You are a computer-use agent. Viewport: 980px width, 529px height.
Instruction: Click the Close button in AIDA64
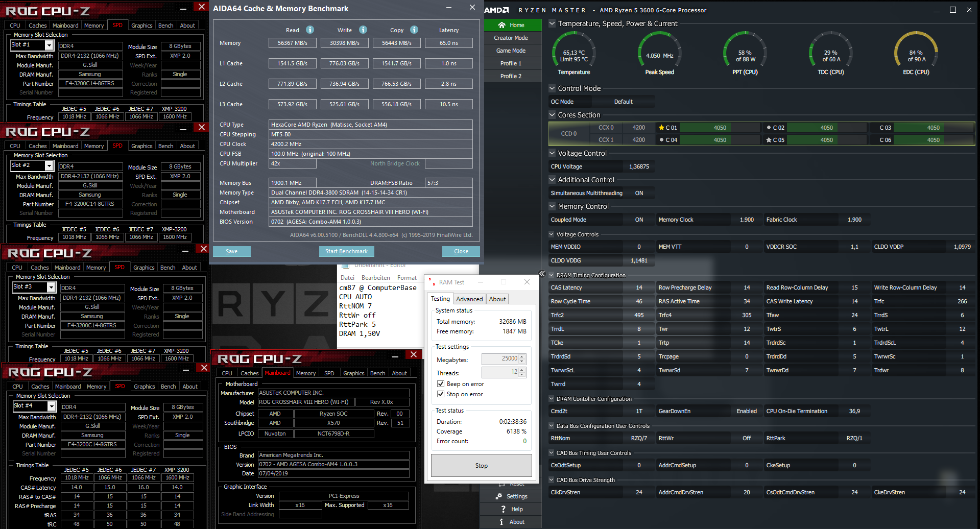[x=461, y=251]
